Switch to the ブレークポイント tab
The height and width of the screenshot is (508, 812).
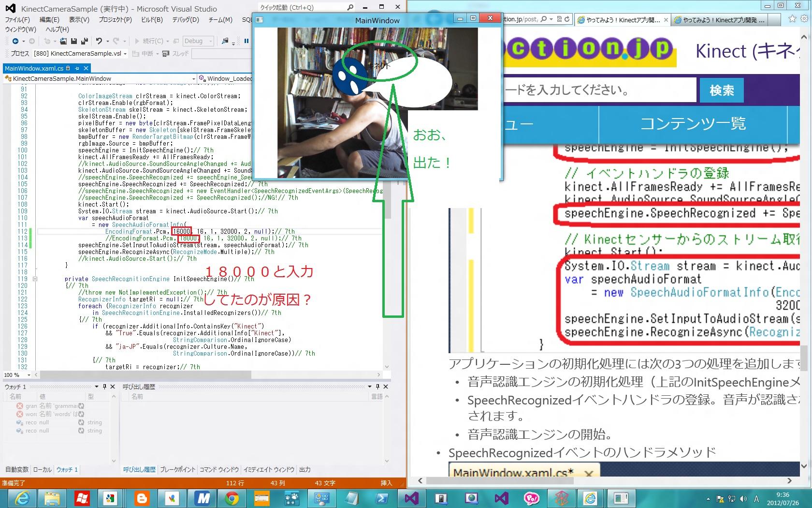click(x=177, y=469)
